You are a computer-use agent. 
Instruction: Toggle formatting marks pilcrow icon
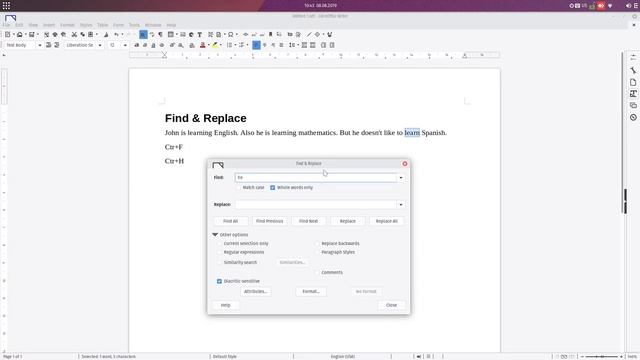tap(160, 35)
